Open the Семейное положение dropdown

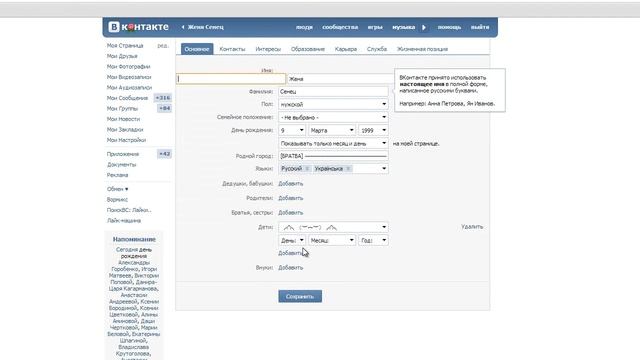point(333,117)
